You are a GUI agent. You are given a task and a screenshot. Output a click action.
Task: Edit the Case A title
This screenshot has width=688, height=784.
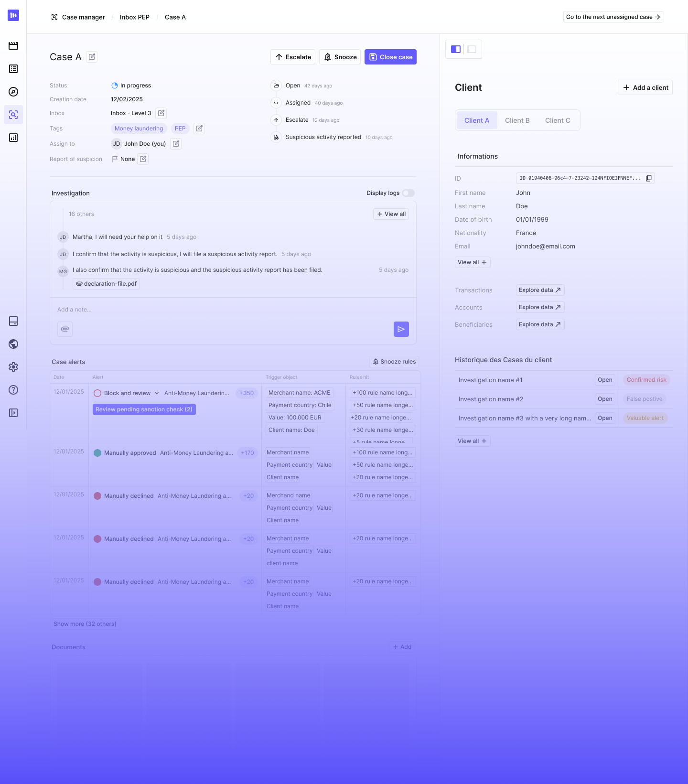point(92,57)
